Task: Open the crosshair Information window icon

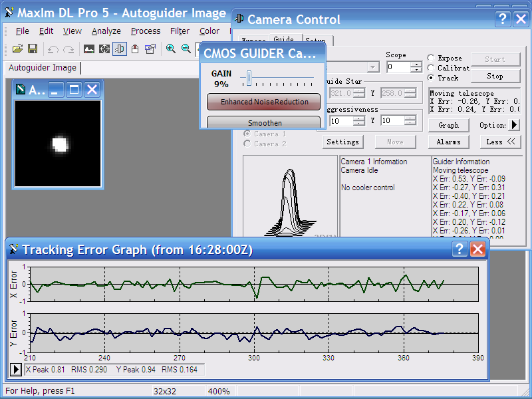Action: pos(104,49)
